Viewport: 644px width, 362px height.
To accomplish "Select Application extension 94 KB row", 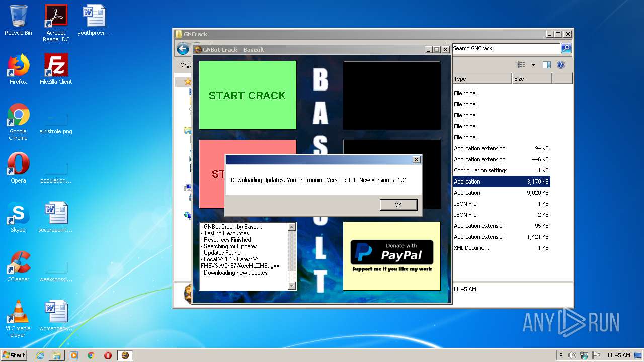I will coord(501,148).
